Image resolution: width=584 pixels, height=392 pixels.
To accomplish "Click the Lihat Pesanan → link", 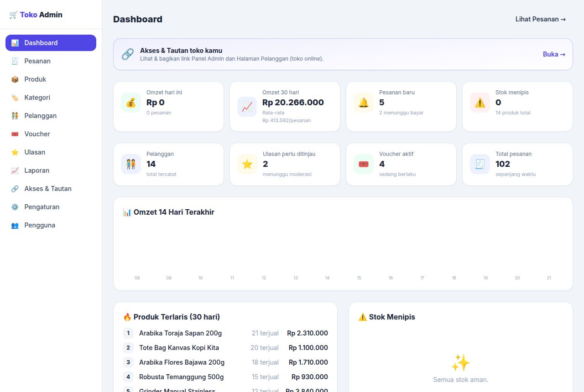I will click(541, 19).
